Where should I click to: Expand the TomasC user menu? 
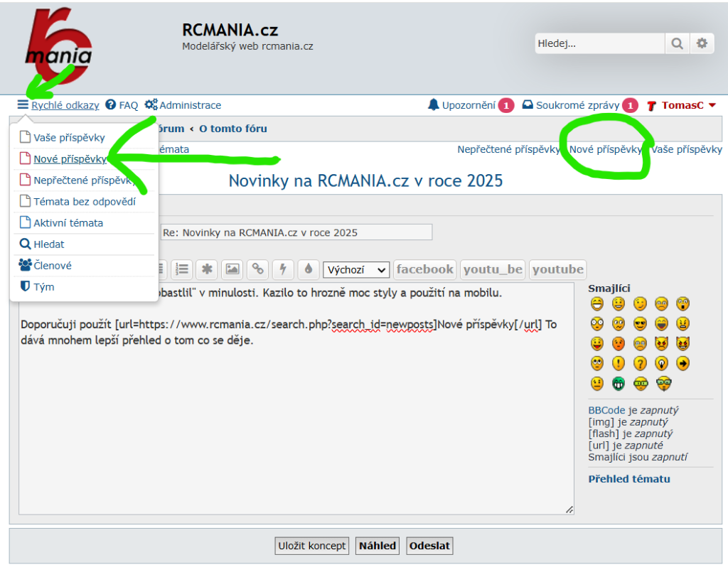681,105
